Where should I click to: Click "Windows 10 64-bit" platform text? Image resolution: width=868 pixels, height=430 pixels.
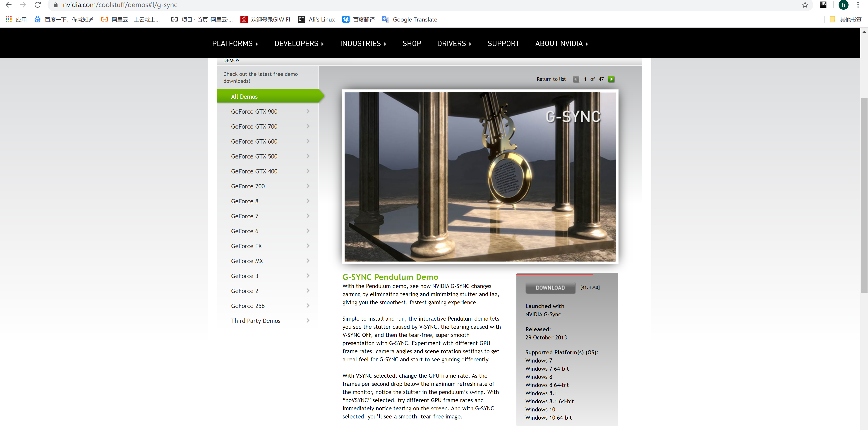click(548, 418)
